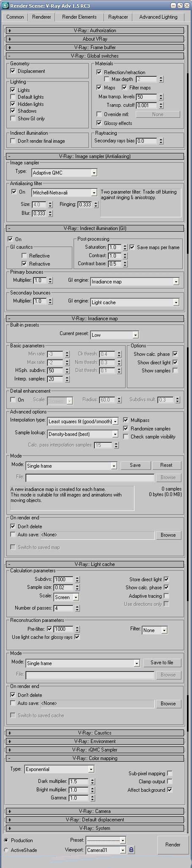Enable Sub-pixel mapping checkbox
This screenshot has height=868, width=192.
170,774
